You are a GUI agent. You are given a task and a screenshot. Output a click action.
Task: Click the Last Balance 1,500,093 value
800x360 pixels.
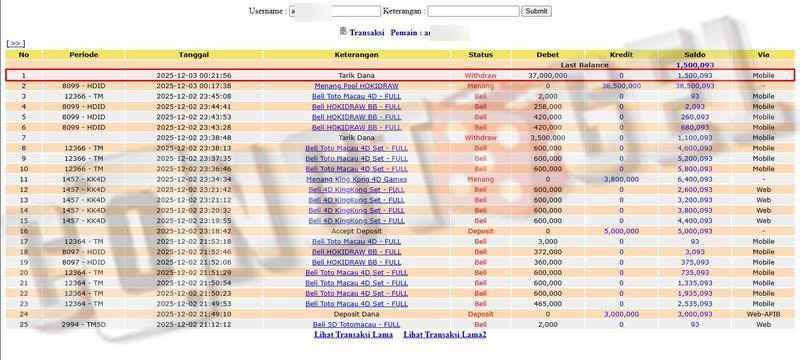click(695, 65)
